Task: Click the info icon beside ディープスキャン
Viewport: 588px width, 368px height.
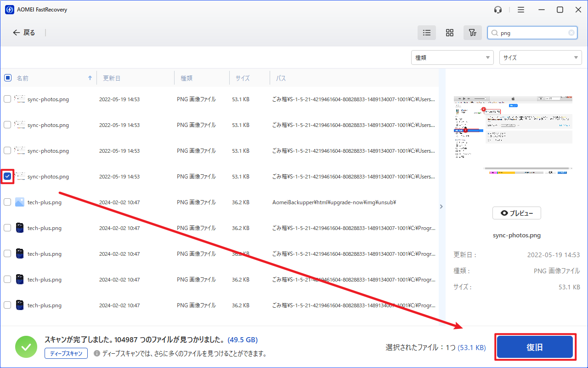Action: pos(97,353)
